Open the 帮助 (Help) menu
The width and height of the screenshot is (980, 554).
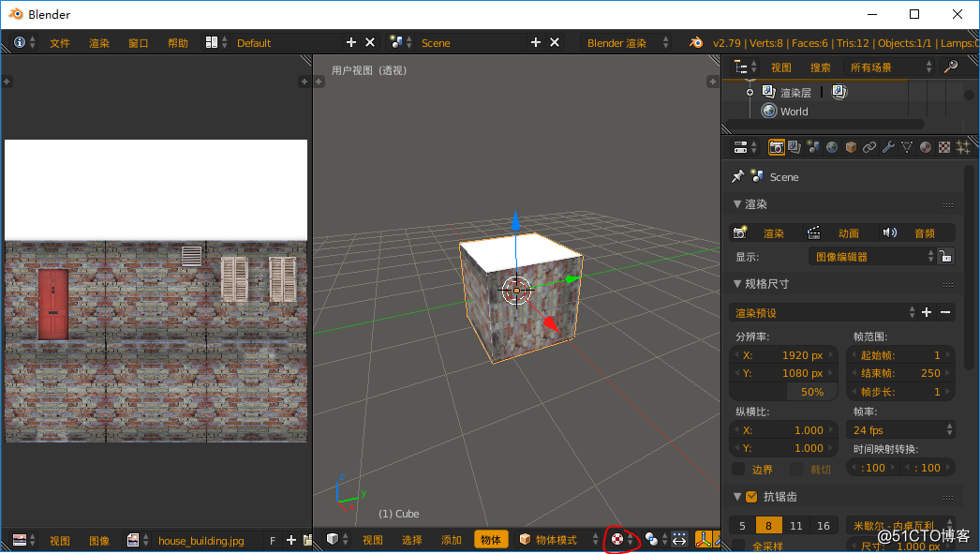point(178,43)
